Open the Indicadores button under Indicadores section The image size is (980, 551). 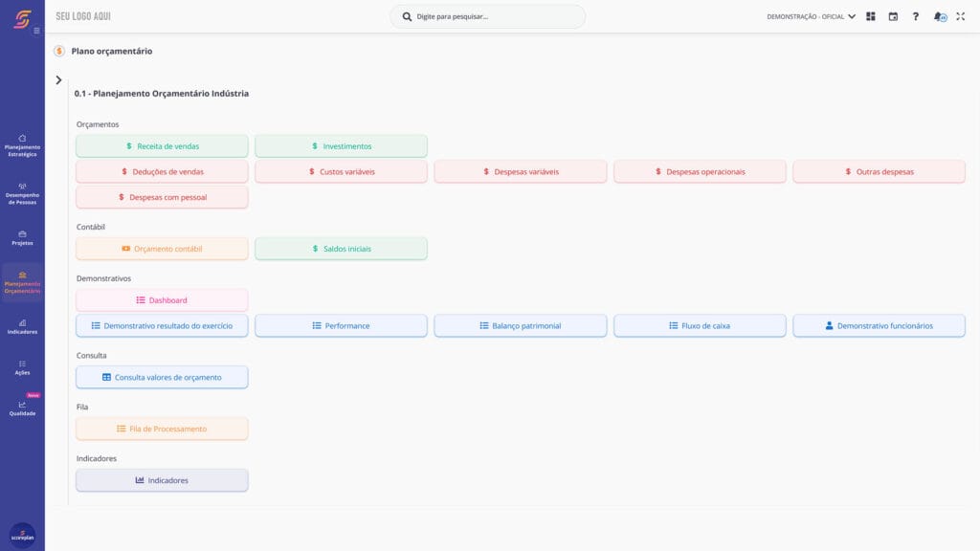[162, 480]
